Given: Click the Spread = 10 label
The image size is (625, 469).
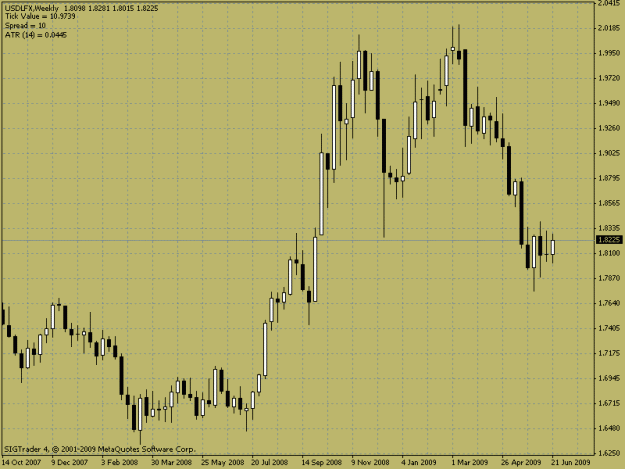Looking at the screenshot, I should (x=25, y=26).
